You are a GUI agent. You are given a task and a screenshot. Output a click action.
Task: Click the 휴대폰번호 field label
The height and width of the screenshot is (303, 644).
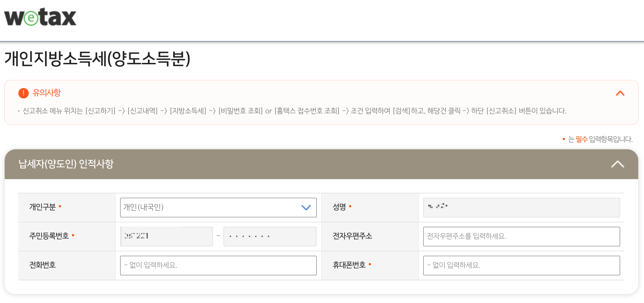point(349,265)
